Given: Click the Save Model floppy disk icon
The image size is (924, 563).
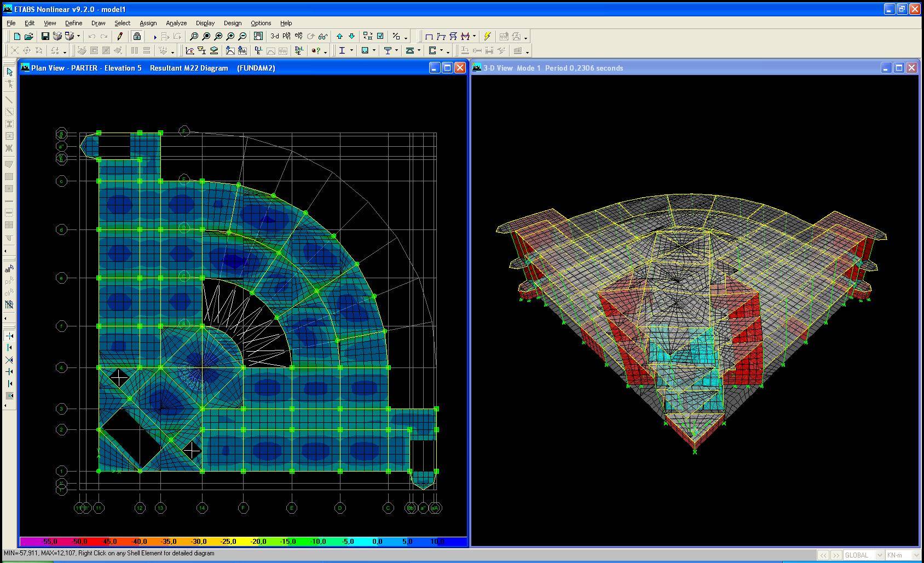Looking at the screenshot, I should pyautogui.click(x=45, y=37).
